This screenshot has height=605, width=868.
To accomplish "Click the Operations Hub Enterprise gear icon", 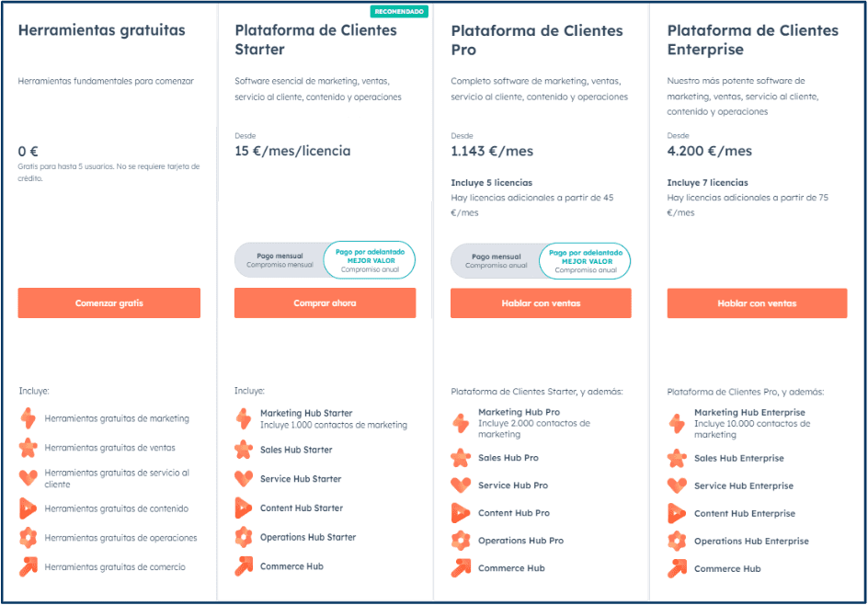I will 677,541.
